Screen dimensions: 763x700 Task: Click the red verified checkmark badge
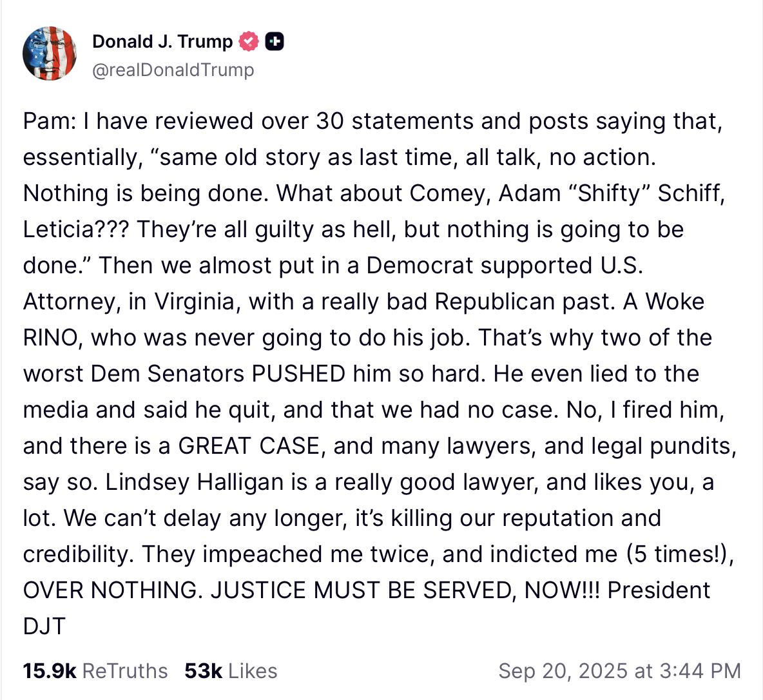coord(248,42)
